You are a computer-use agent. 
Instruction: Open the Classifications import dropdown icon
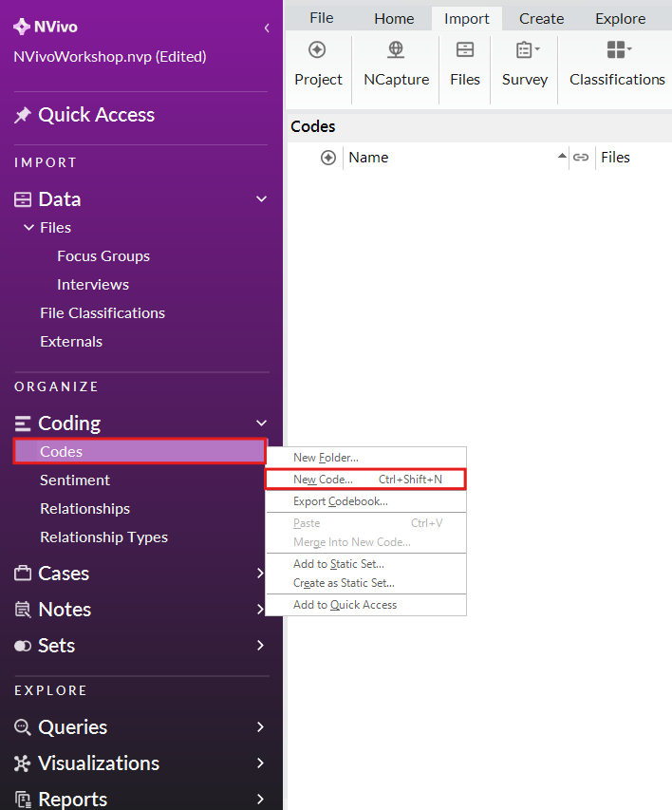point(619,50)
